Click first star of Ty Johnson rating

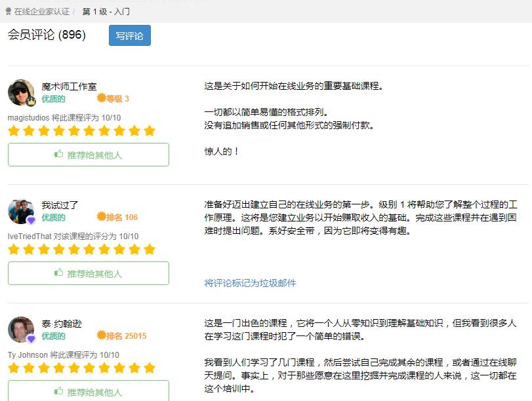tap(14, 368)
